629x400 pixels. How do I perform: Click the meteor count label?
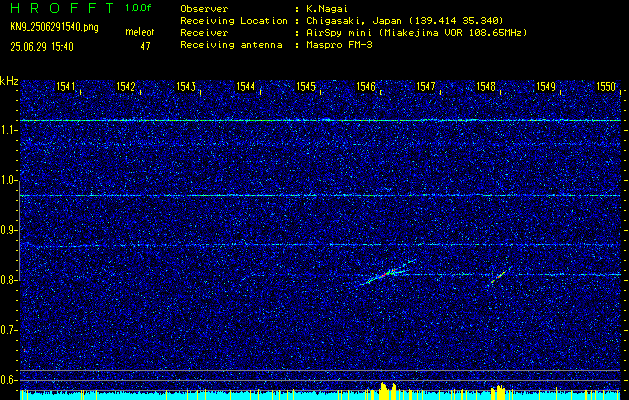(x=140, y=32)
